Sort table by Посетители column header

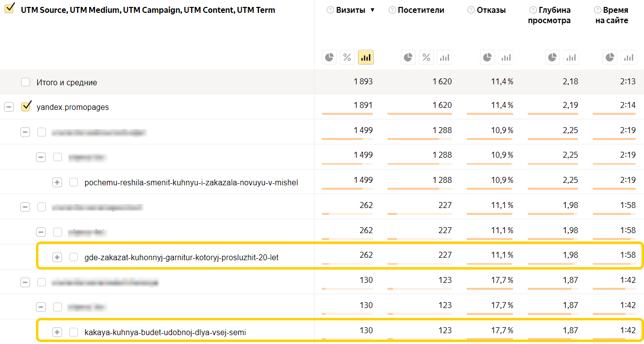coord(421,10)
